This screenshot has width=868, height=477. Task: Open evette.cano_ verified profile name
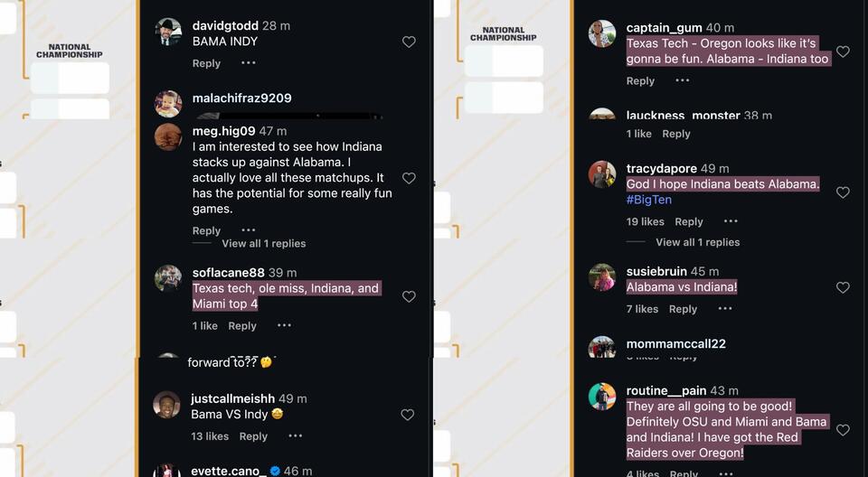[x=229, y=471]
